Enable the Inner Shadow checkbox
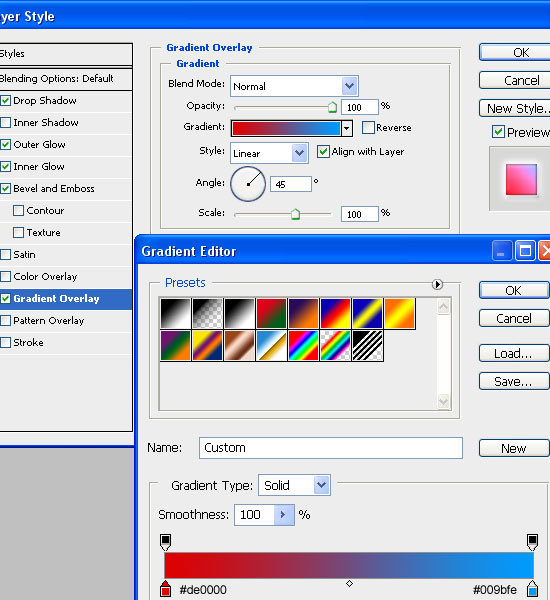 click(x=5, y=122)
